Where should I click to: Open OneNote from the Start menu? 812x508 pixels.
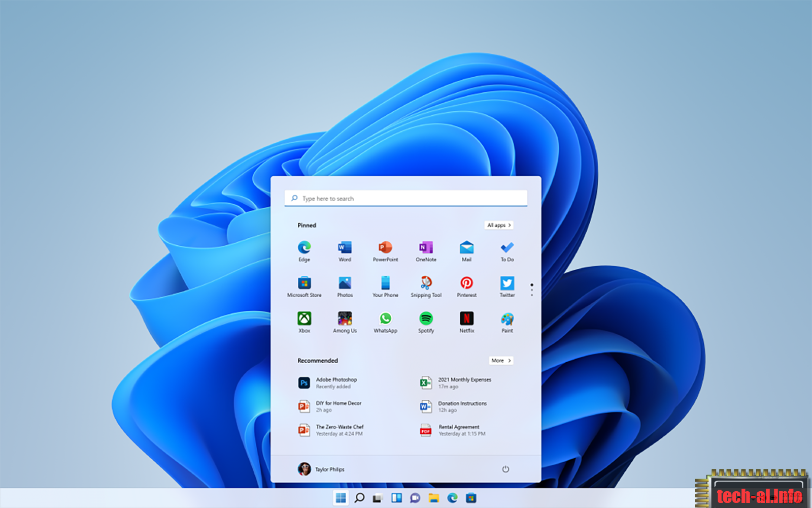[x=426, y=251]
